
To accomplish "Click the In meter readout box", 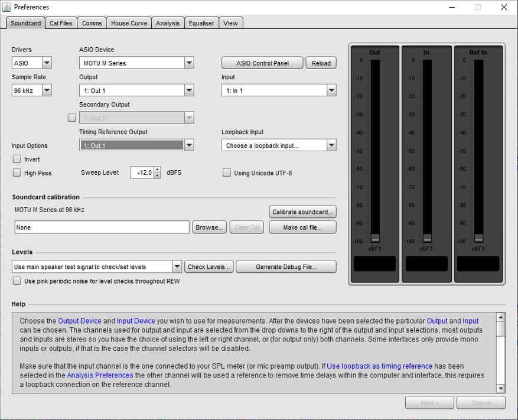I will click(426, 263).
